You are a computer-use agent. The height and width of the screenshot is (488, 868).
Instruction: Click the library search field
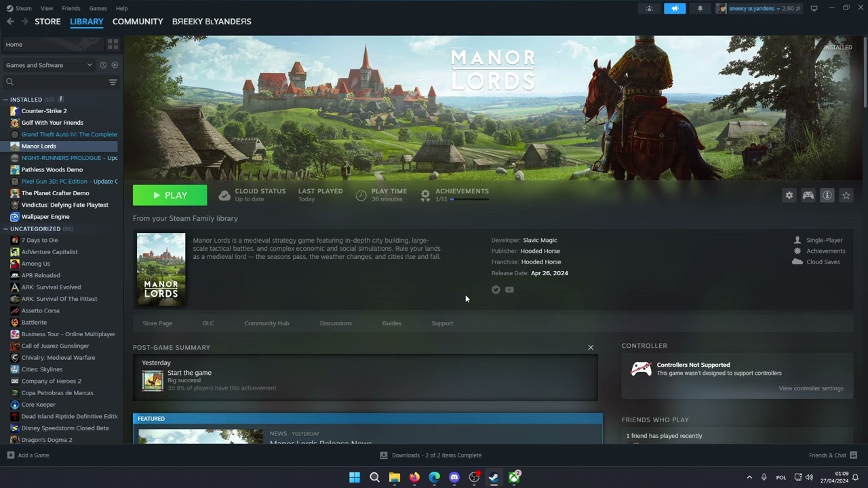tap(54, 82)
